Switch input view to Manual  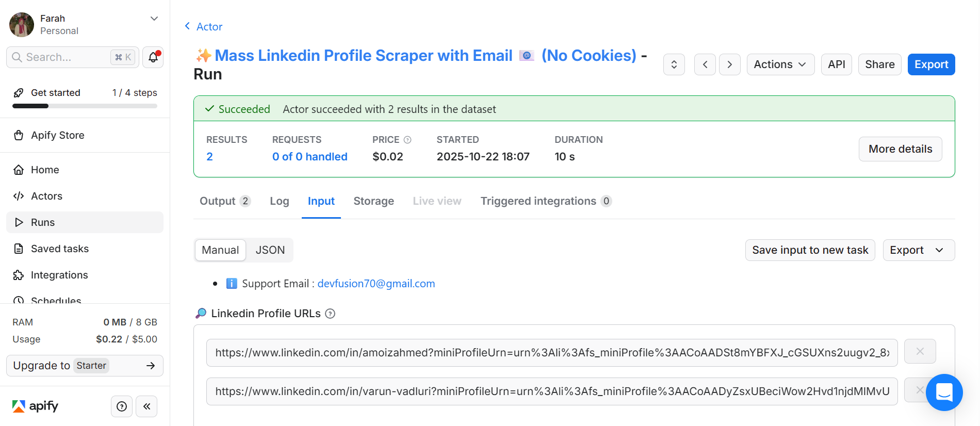pyautogui.click(x=220, y=250)
